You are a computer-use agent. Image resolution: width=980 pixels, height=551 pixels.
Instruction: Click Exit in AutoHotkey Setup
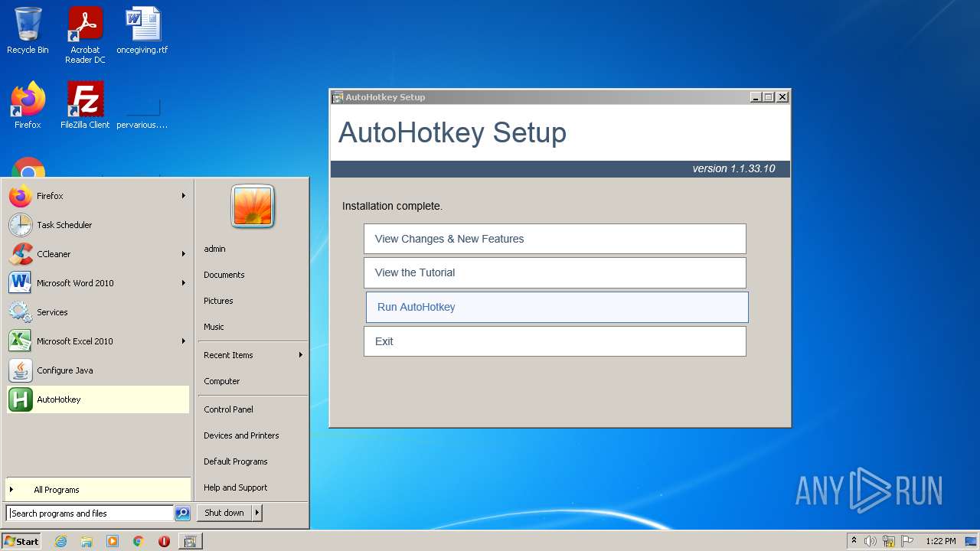click(x=555, y=341)
